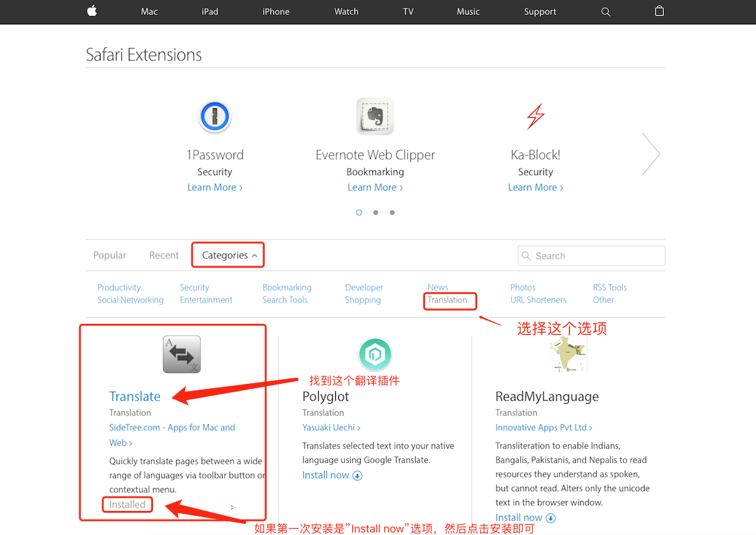The height and width of the screenshot is (535, 756).
Task: Click the Evernote Web Clipper elephant icon
Action: pos(375,116)
